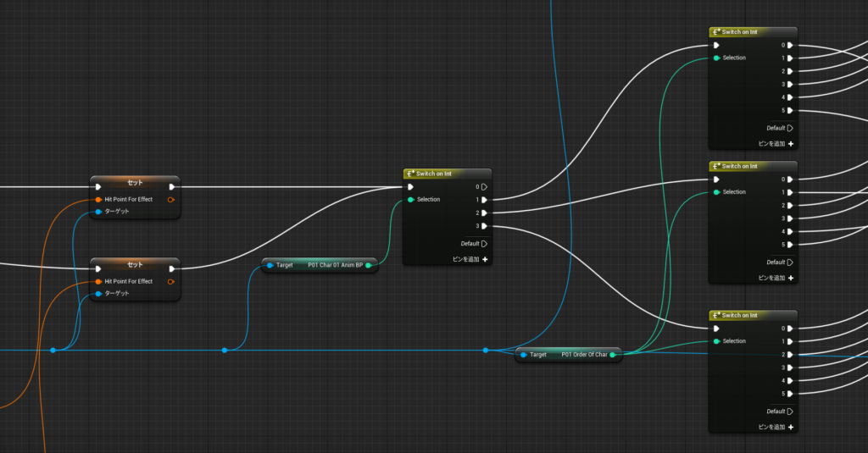The width and height of the screenshot is (868, 453).
Task: Click ピンを追加 on four-output Switch on Int
Action: tap(470, 259)
